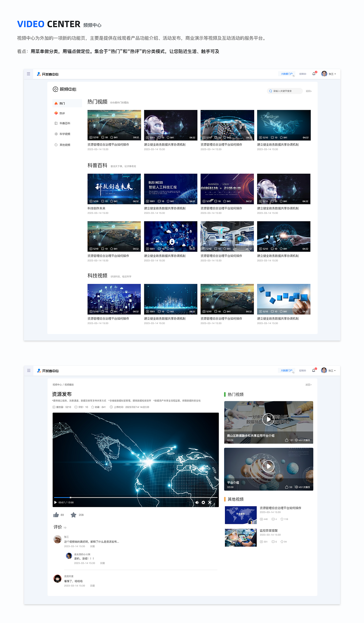Click 控制台 on the video list page
364x623 pixels.
pos(303,74)
